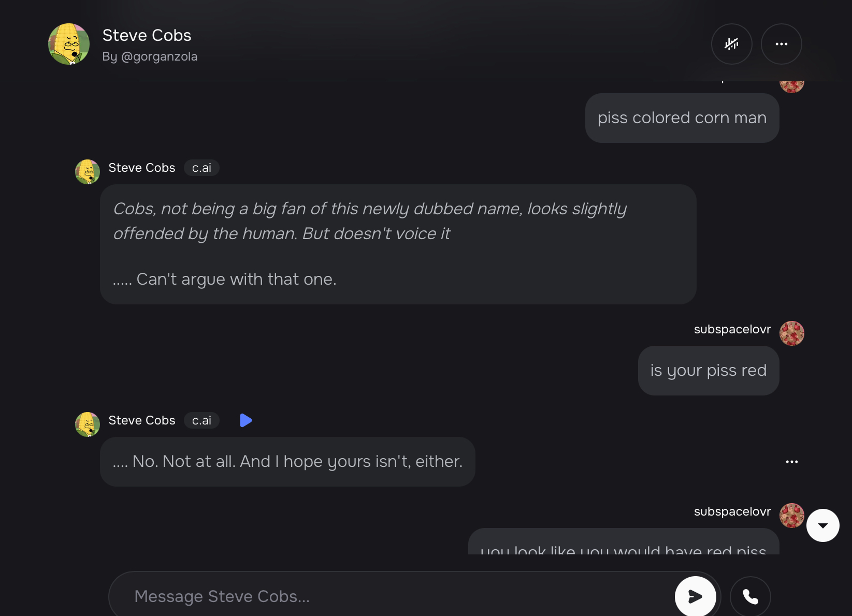Click the Steve Cobs header avatar
Screen dimensions: 852x616
pyautogui.click(x=69, y=44)
